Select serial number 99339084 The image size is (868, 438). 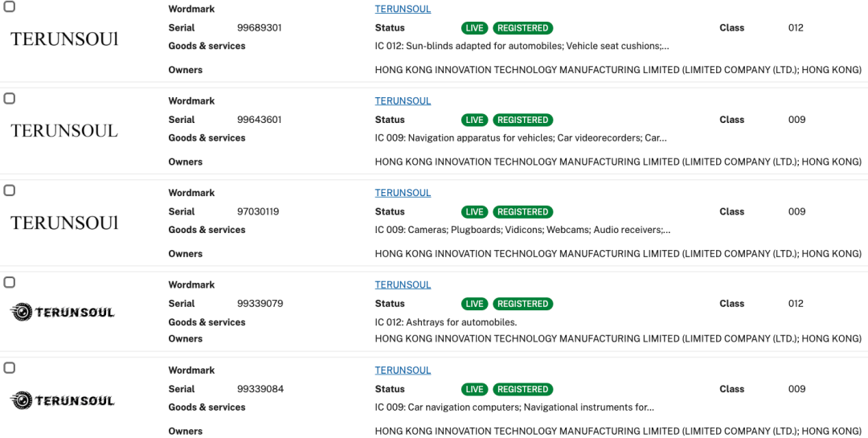[260, 389]
